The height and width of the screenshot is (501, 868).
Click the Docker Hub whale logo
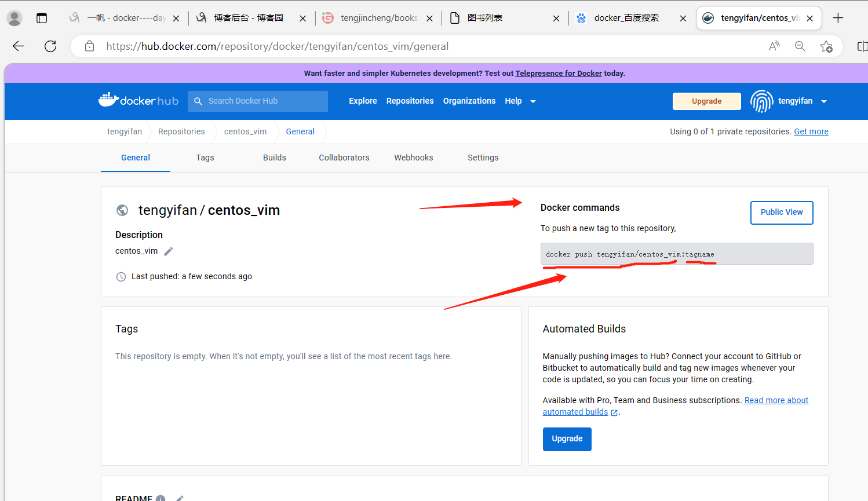(138, 100)
